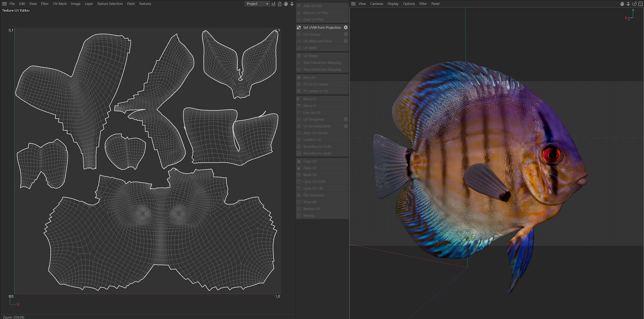Open the Paint menu

[x=131, y=4]
